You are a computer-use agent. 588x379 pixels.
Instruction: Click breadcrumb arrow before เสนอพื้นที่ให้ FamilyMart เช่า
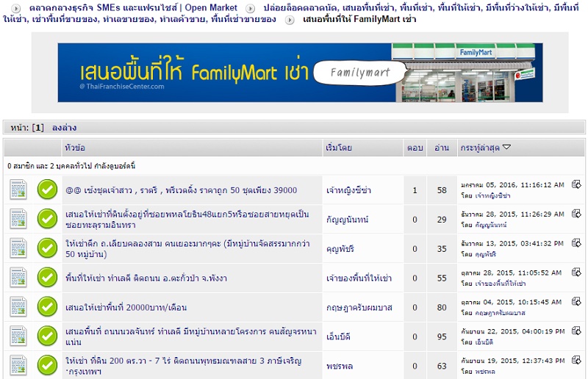[x=290, y=20]
